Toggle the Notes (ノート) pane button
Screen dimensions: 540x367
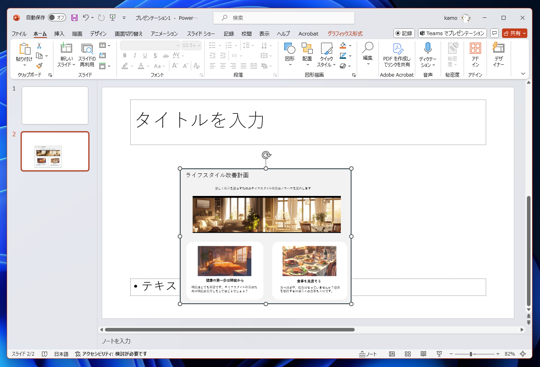point(368,354)
